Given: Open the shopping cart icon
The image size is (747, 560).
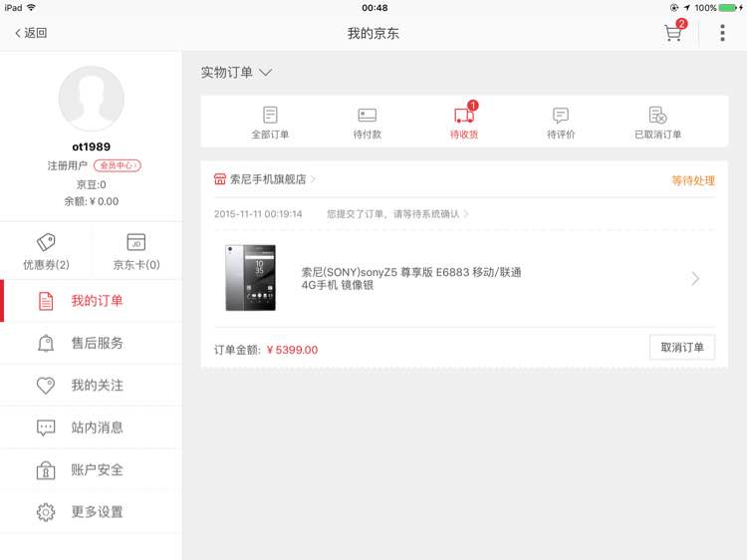Looking at the screenshot, I should pyautogui.click(x=672, y=33).
